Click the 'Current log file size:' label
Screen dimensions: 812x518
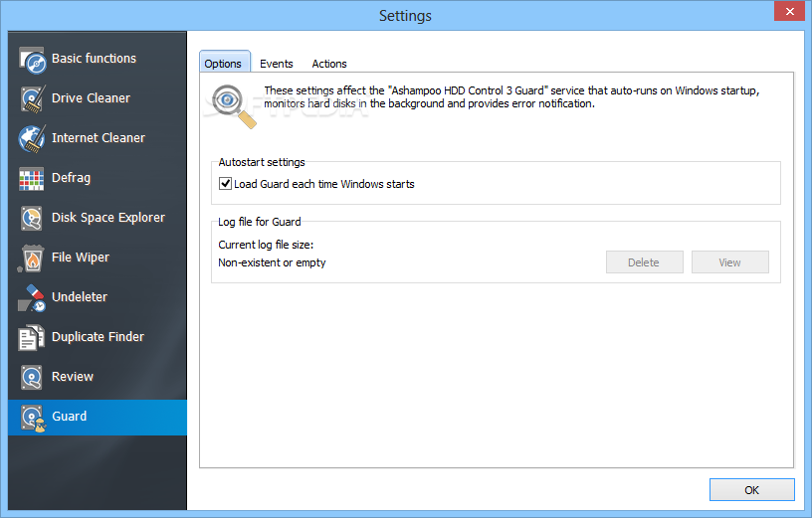(x=266, y=245)
